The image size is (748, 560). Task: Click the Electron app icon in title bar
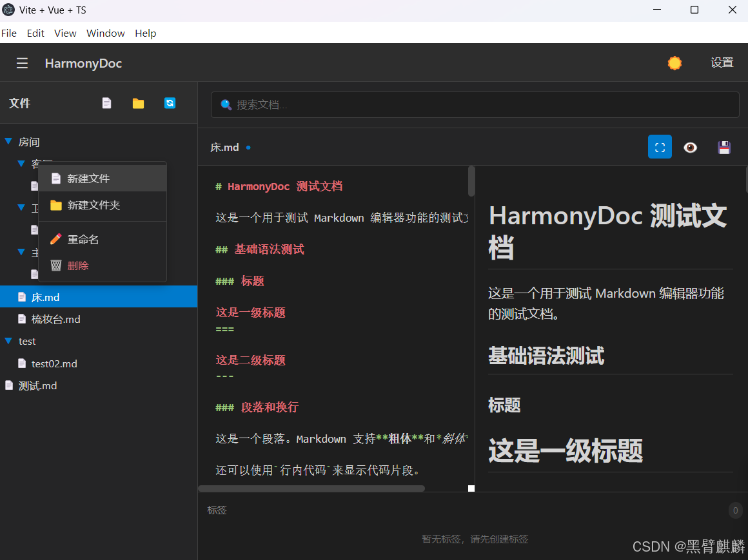pos(8,10)
